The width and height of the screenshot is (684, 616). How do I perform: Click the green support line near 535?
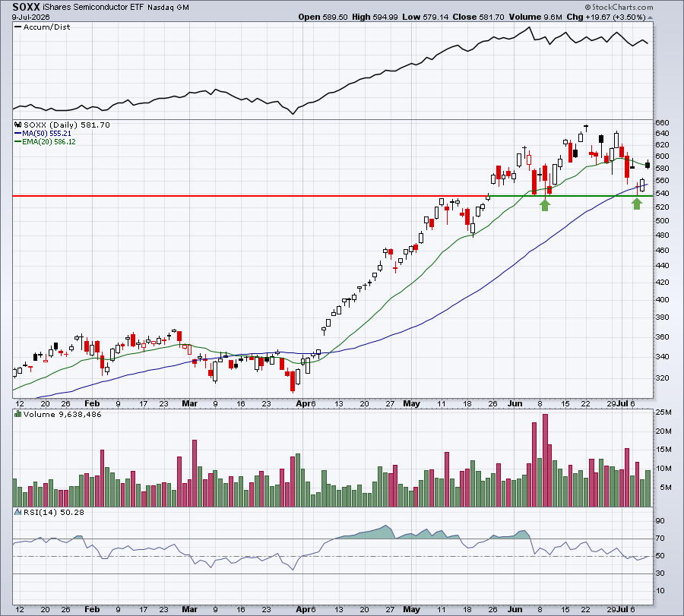tap(569, 196)
